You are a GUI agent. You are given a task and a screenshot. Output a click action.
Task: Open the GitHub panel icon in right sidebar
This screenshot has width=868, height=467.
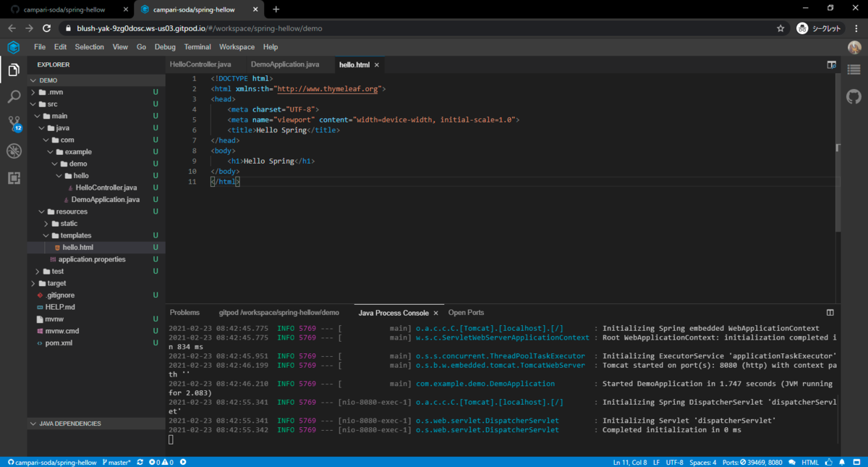854,96
